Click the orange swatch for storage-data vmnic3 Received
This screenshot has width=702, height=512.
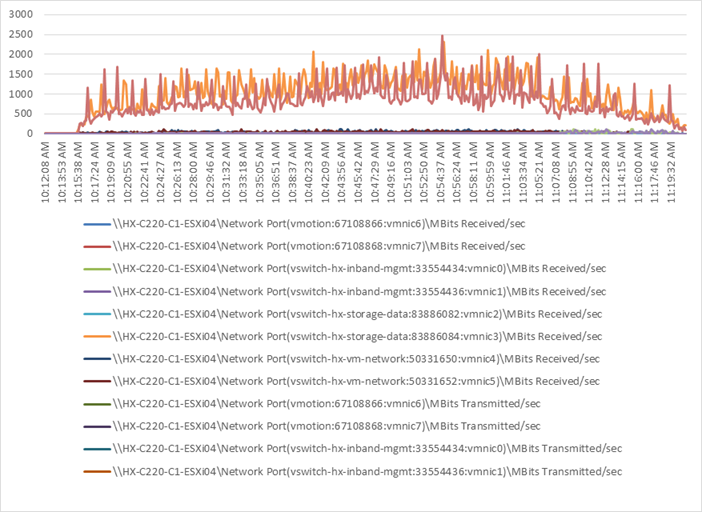pos(97,336)
